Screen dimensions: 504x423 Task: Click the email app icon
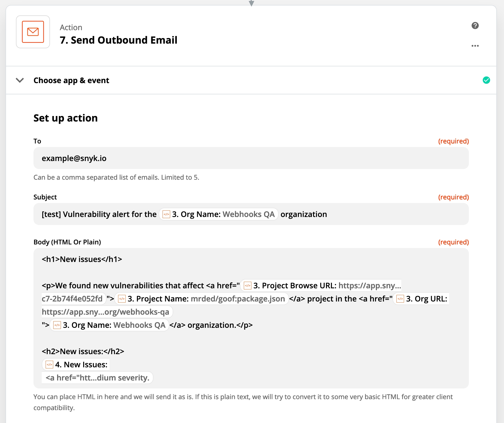point(33,32)
